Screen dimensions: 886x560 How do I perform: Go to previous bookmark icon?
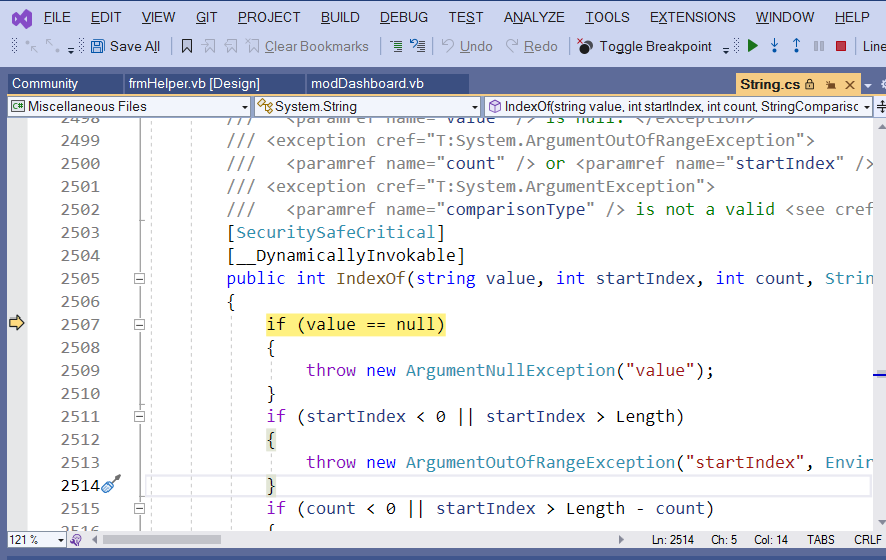[231, 46]
